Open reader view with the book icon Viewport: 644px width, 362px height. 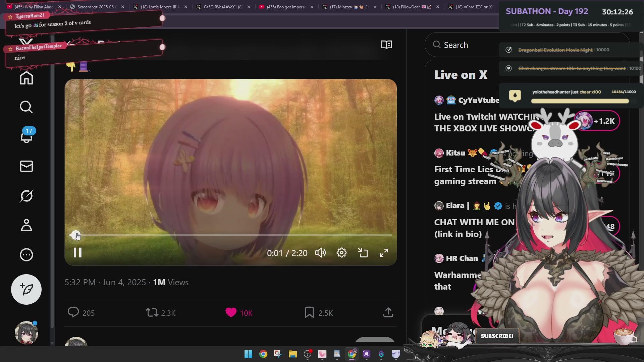386,45
